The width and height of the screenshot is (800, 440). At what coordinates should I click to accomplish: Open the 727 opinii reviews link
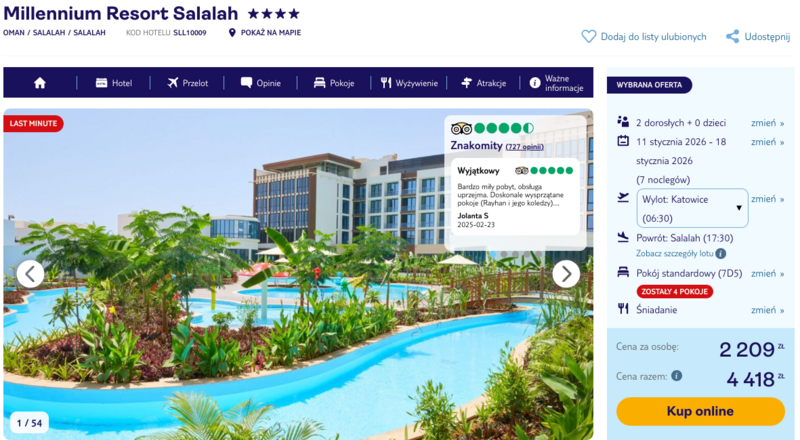pos(524,147)
